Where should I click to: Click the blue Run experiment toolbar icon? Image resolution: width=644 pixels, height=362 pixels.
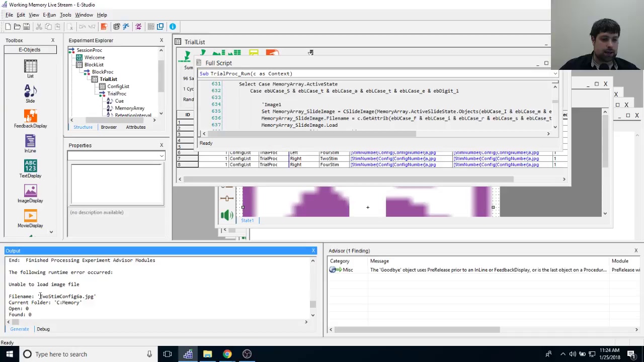coord(126,27)
